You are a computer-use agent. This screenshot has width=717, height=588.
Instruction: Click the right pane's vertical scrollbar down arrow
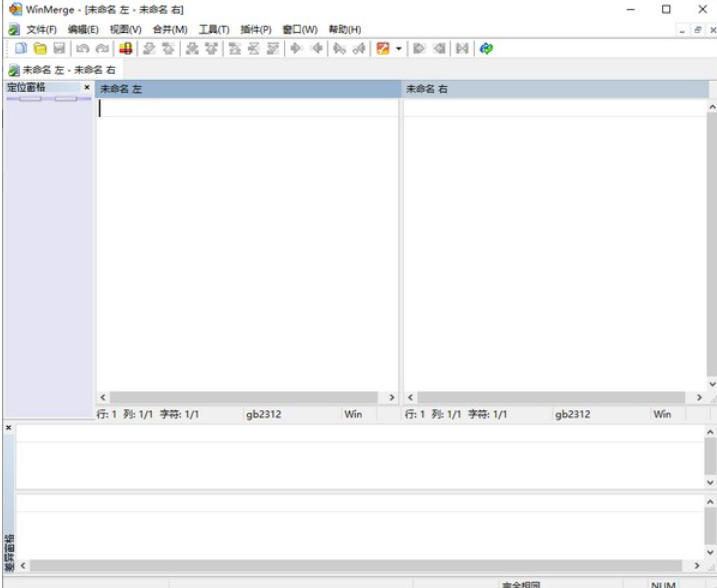711,383
